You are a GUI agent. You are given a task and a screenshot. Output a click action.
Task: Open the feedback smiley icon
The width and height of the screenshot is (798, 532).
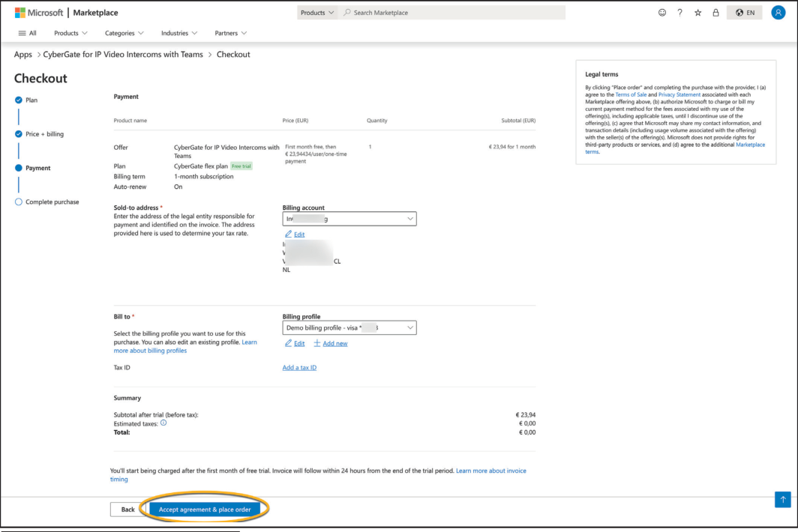[662, 13]
